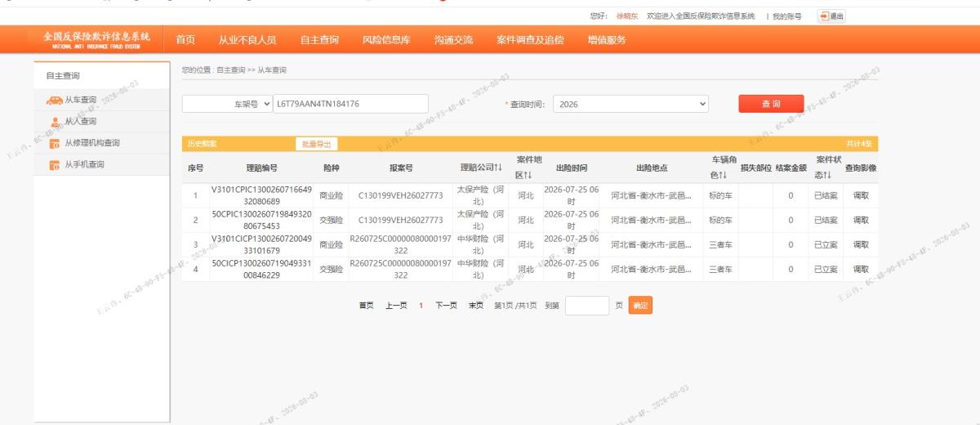Go to 下一页 in pagination
The height and width of the screenshot is (425, 980).
tap(446, 306)
